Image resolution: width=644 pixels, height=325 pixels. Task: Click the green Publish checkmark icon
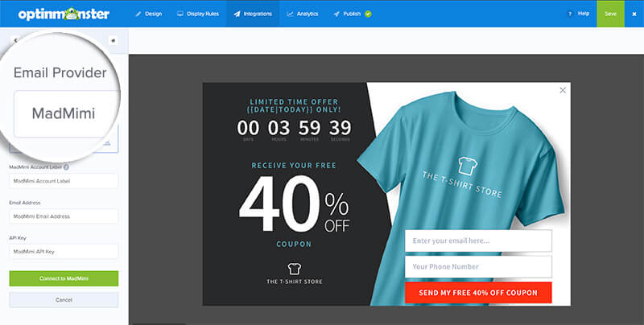[x=368, y=14]
